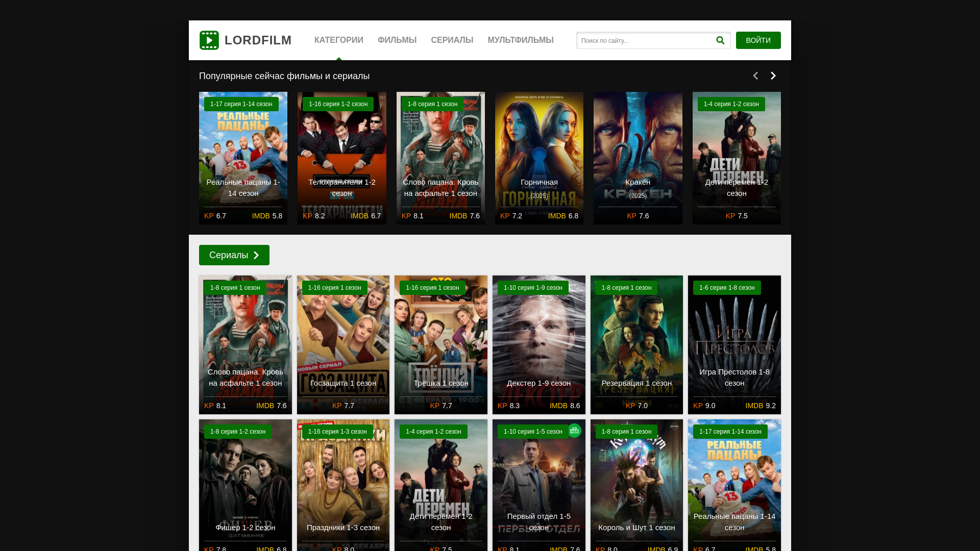Go to next popular carousel slide
This screenshot has width=980, height=551.
tap(773, 76)
